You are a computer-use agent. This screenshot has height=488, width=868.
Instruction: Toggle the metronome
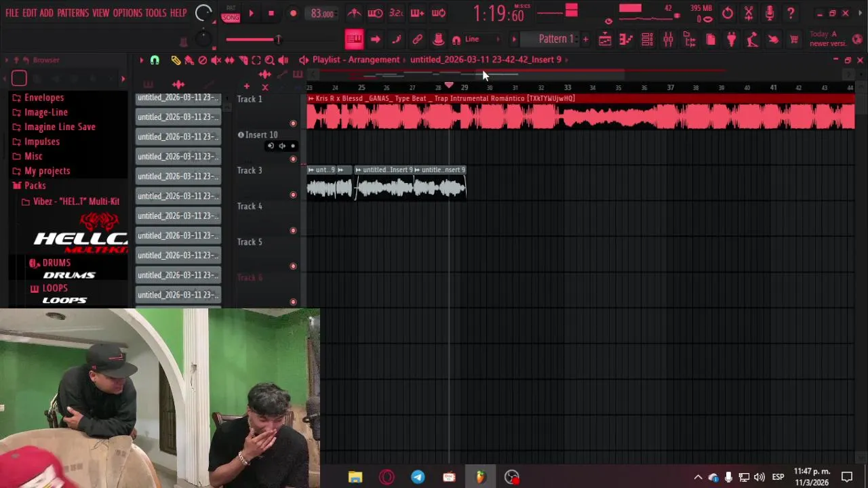[x=354, y=13]
